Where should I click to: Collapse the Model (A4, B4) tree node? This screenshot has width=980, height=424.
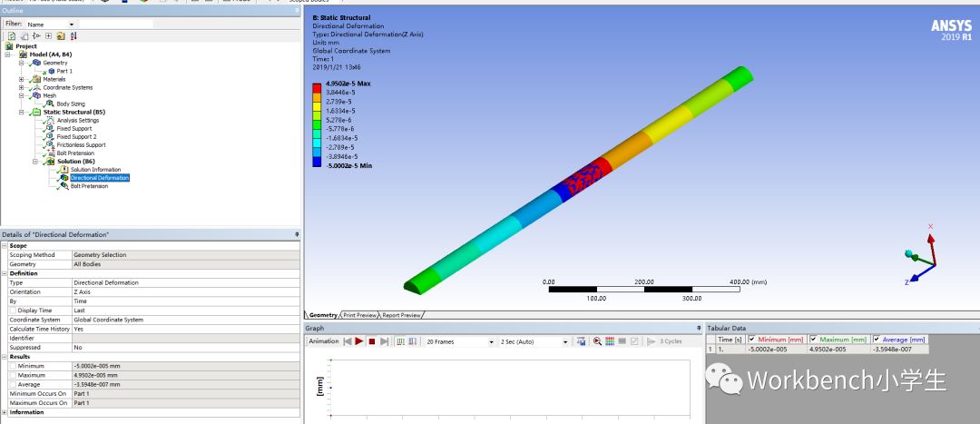pyautogui.click(x=7, y=54)
